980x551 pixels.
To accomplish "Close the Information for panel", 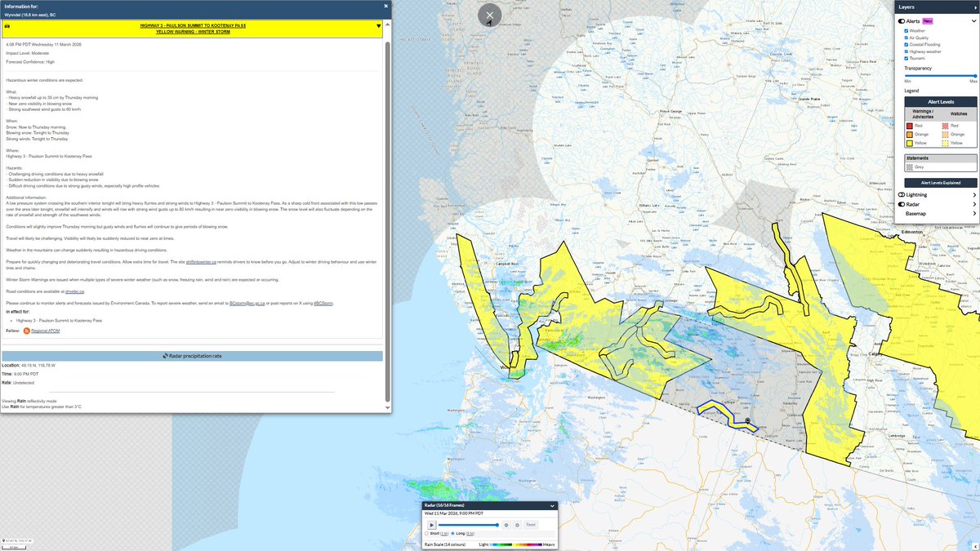I will (x=386, y=5).
